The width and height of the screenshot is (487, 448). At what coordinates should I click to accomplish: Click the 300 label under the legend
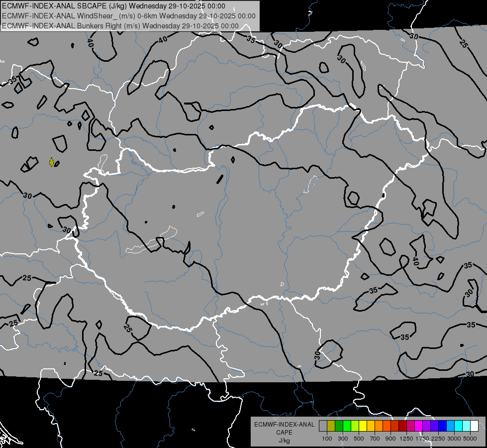[343, 439]
